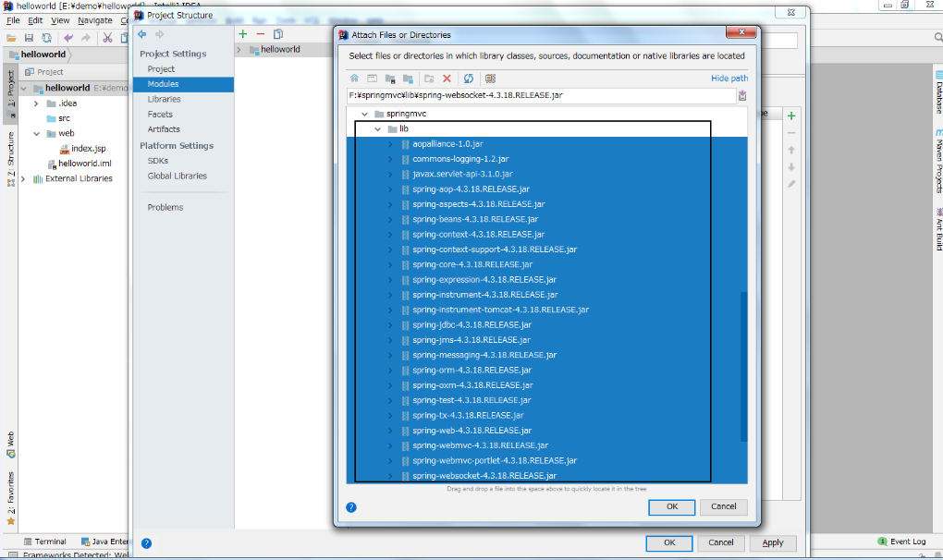The image size is (943, 560).
Task: Click Synchronize icon in IDE toolbar
Action: 46,38
